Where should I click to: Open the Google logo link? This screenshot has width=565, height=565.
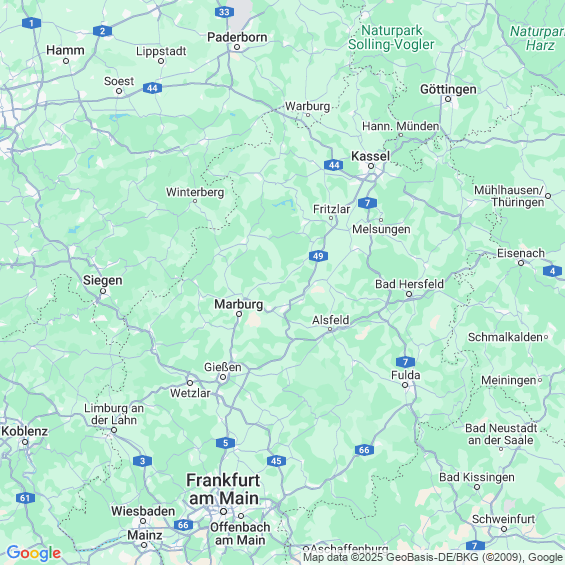(x=34, y=553)
